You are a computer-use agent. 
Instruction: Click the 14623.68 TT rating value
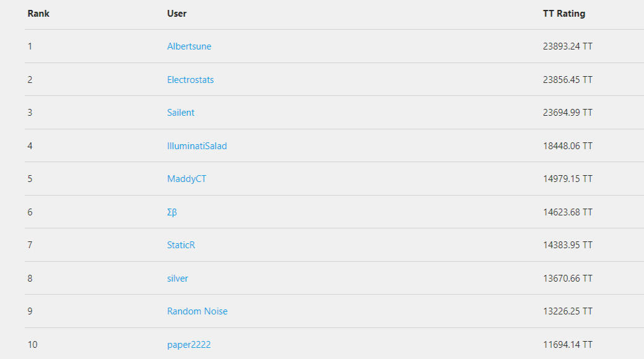pyautogui.click(x=567, y=212)
